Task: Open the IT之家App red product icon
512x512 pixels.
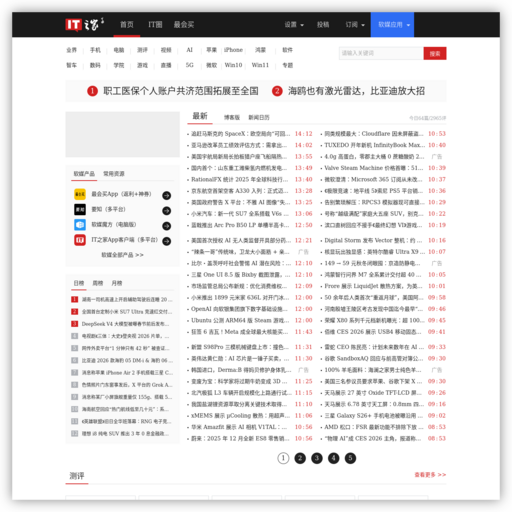Action: click(80, 240)
